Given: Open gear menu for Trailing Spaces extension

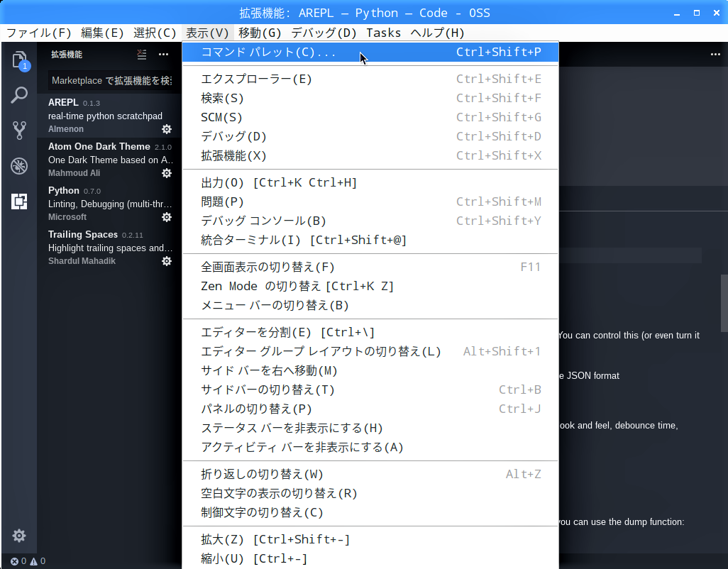Looking at the screenshot, I should 167,261.
